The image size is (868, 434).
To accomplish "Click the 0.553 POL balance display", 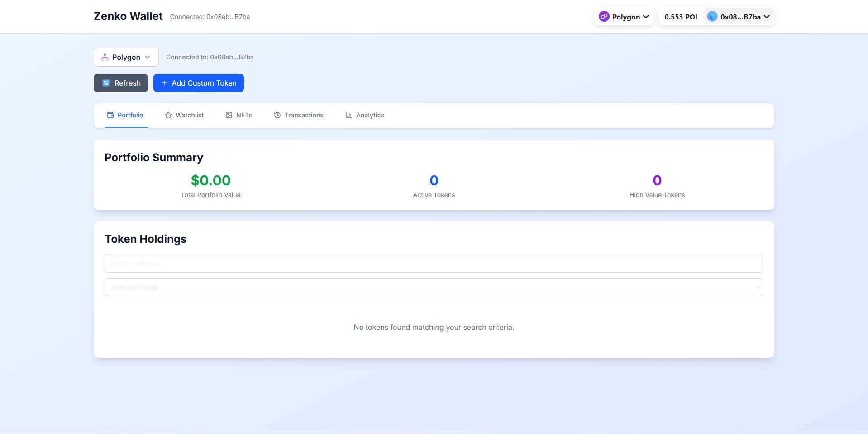I will tap(681, 17).
